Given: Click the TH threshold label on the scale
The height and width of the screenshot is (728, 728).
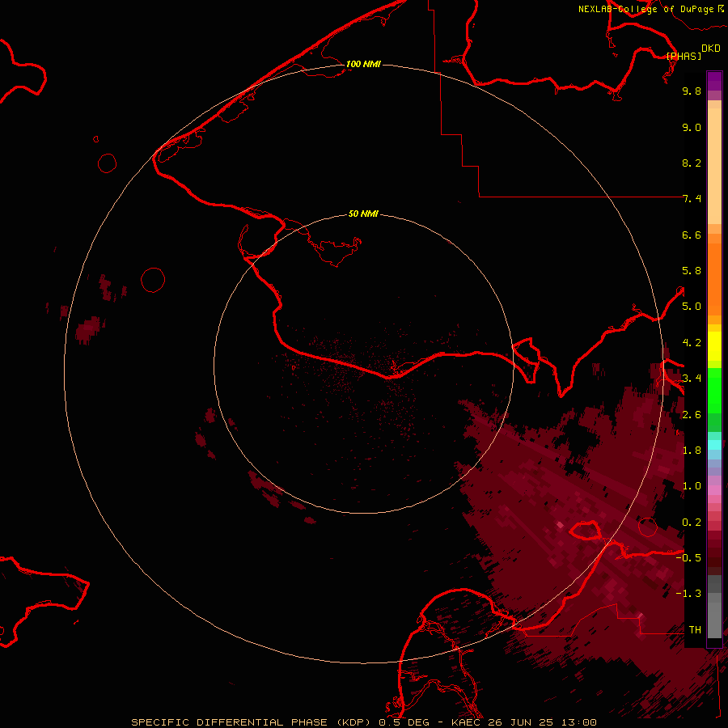Looking at the screenshot, I should tap(695, 630).
